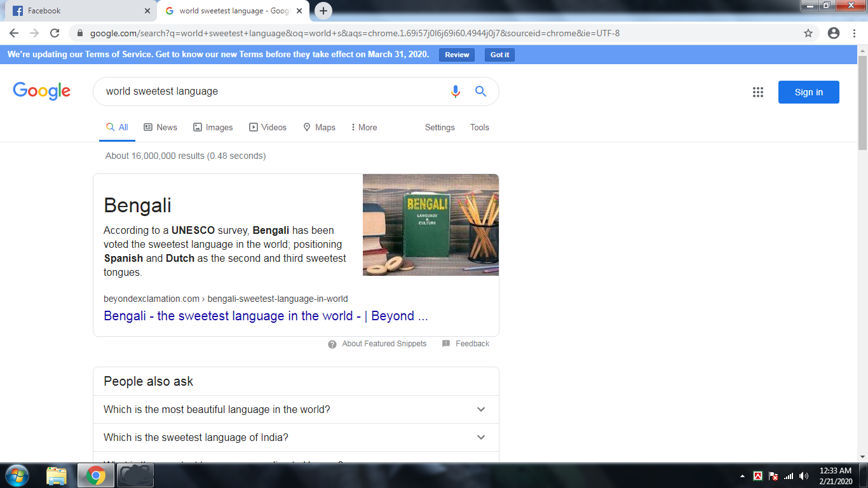Image resolution: width=868 pixels, height=488 pixels.
Task: Click the Chrome back arrow
Action: tap(14, 33)
